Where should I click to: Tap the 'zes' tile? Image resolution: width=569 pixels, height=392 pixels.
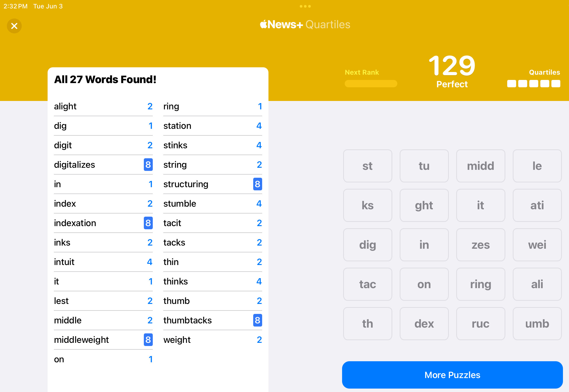click(x=480, y=245)
